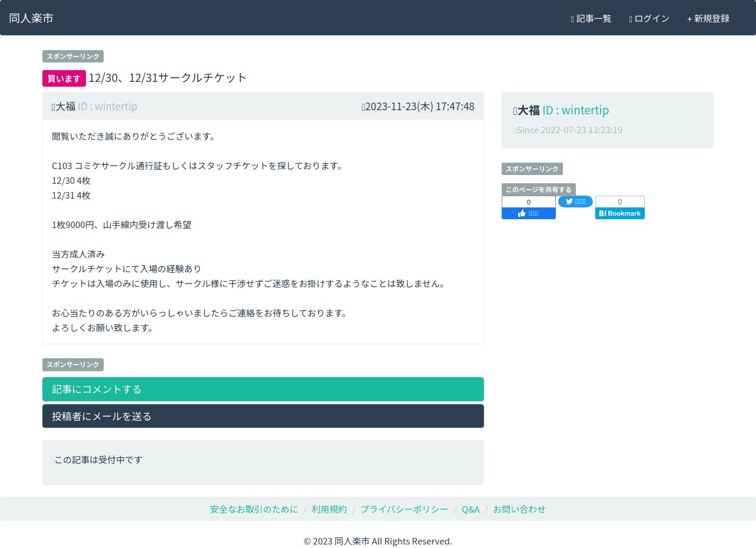Click the line 当方成人済み
The height and width of the screenshot is (548, 756).
click(78, 254)
